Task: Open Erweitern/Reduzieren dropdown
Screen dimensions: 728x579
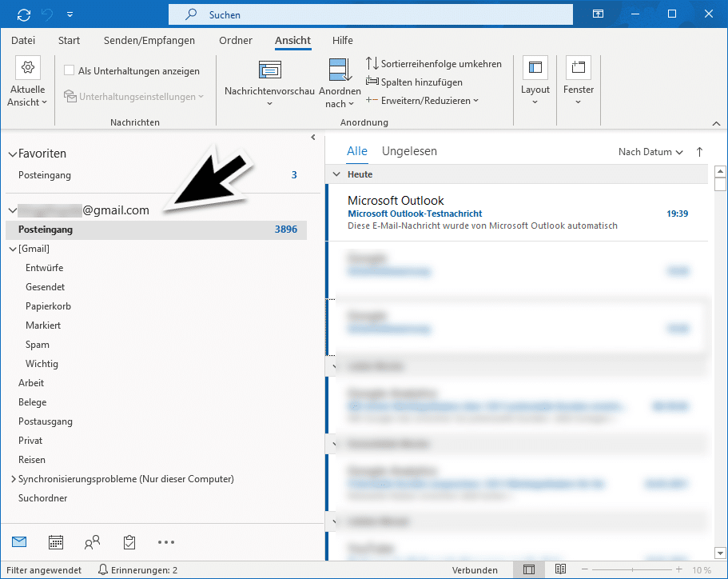Action: (422, 101)
